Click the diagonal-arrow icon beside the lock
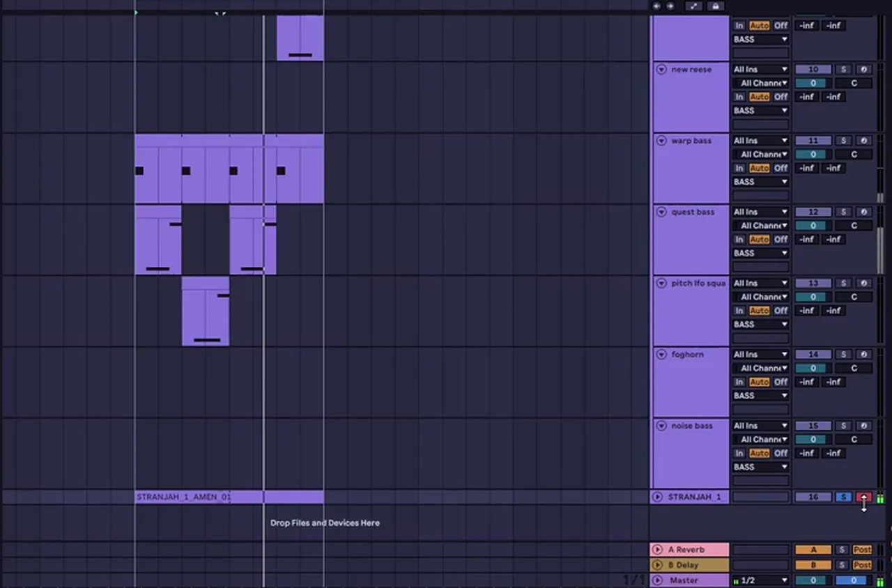The width and height of the screenshot is (892, 588). [694, 6]
